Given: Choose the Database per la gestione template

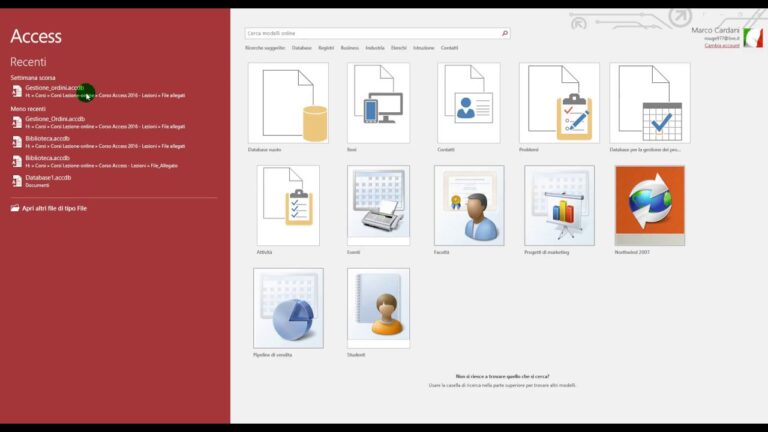Looking at the screenshot, I should (650, 103).
